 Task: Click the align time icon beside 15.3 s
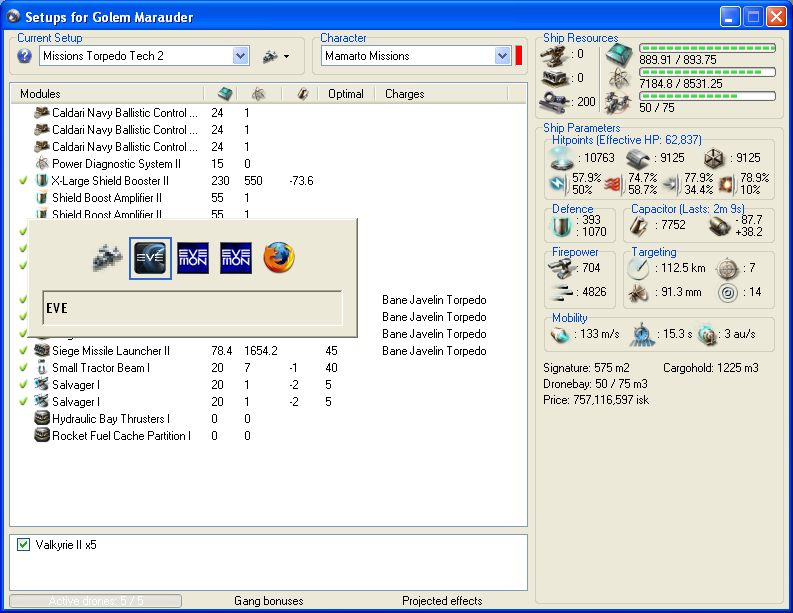641,334
